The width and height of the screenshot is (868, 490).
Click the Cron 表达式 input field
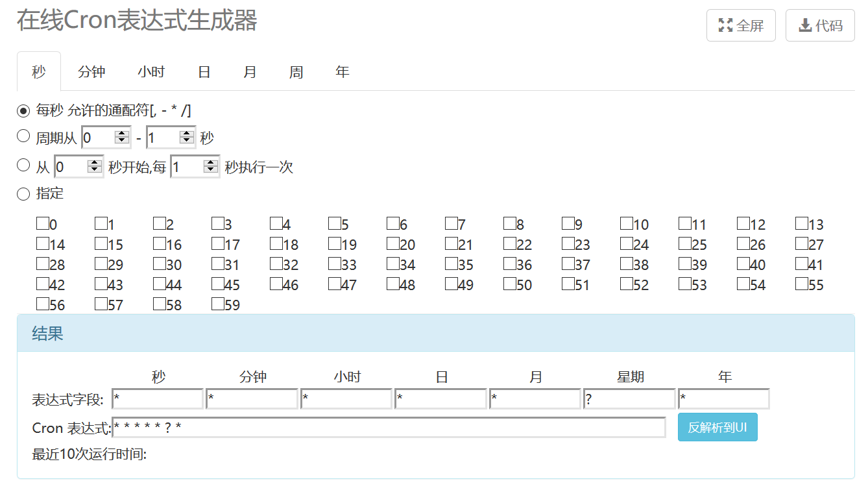point(389,428)
